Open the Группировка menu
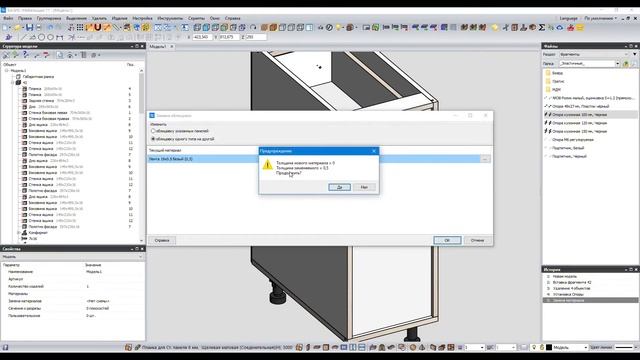The height and width of the screenshot is (360, 640). 49,18
